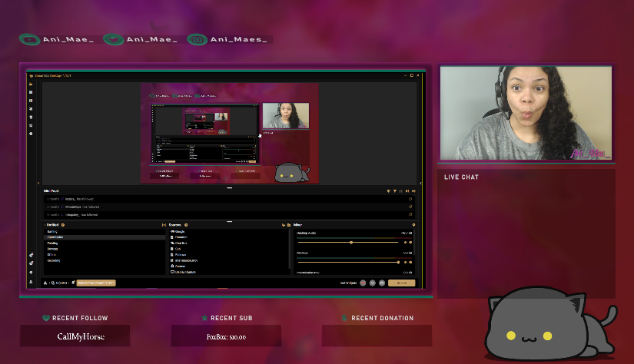Start recording with the red REC button
The image size is (634, 364).
point(363,283)
